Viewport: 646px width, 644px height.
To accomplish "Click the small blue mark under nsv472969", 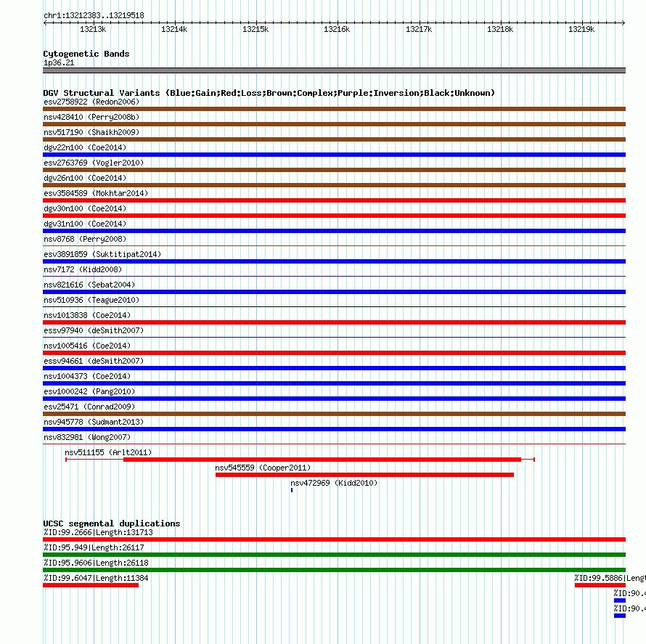I will pos(292,490).
